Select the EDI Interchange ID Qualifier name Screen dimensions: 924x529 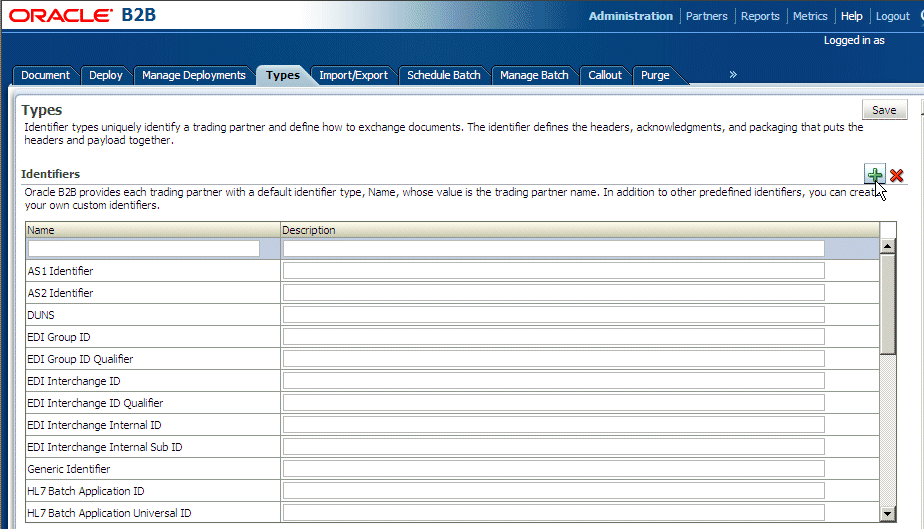[x=95, y=403]
